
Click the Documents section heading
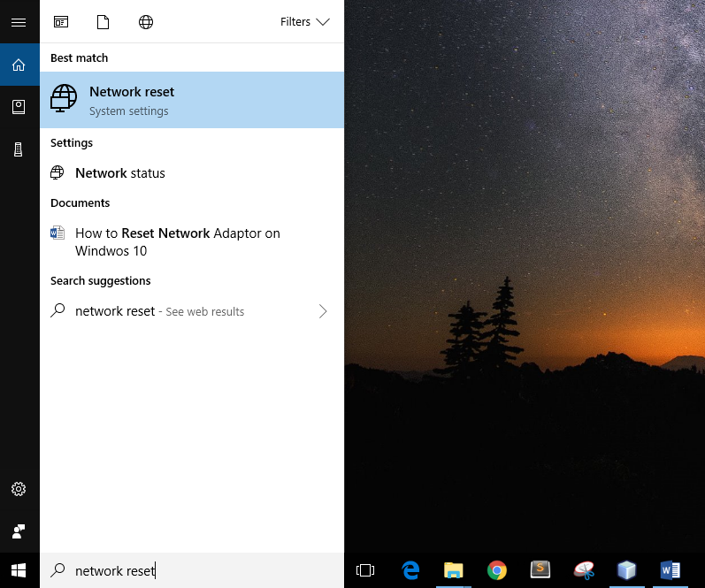click(80, 203)
